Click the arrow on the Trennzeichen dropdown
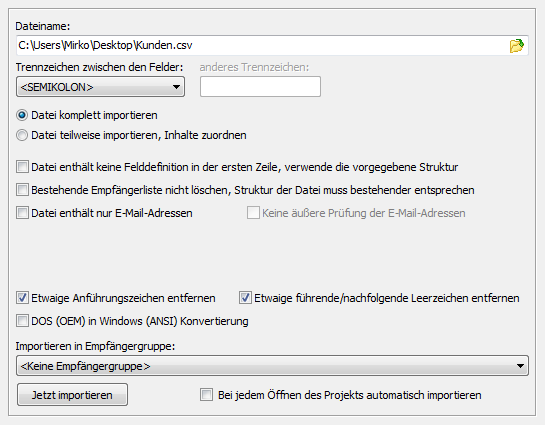Image resolution: width=545 pixels, height=425 pixels. pyautogui.click(x=176, y=87)
